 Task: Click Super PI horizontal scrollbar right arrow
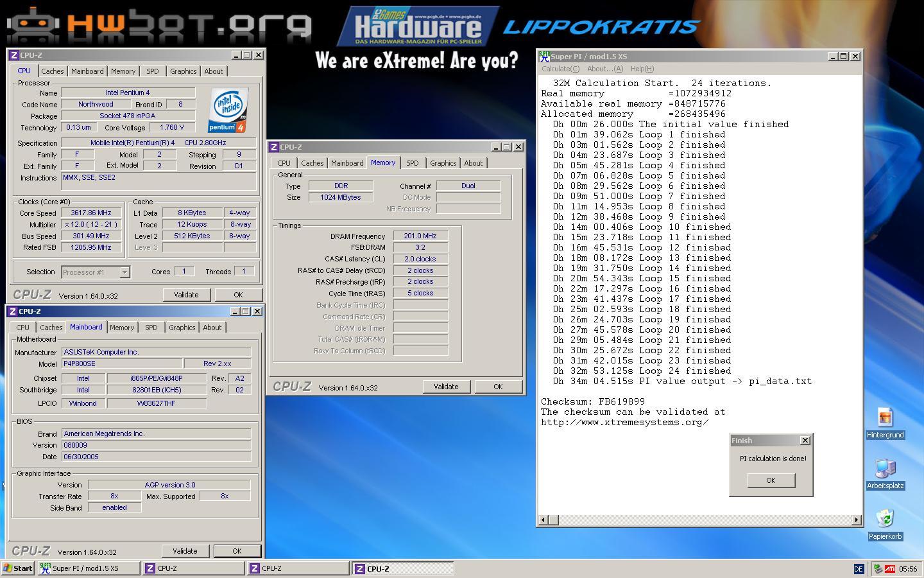click(856, 520)
